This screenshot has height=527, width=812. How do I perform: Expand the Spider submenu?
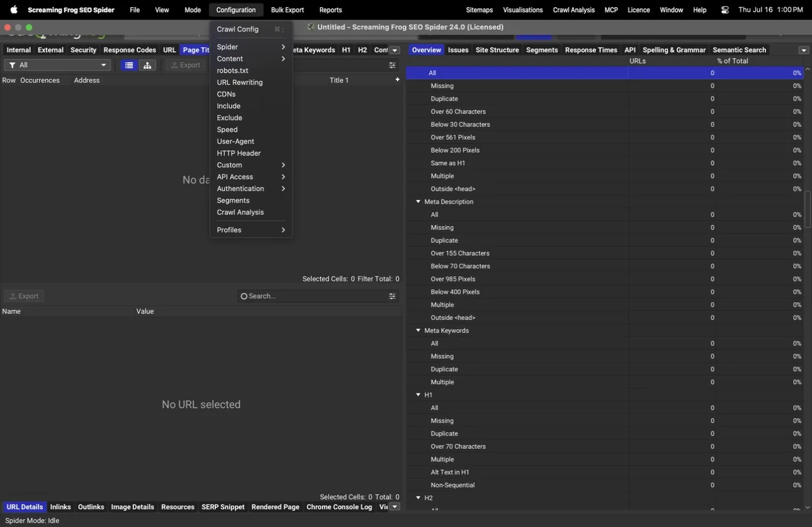click(x=251, y=47)
